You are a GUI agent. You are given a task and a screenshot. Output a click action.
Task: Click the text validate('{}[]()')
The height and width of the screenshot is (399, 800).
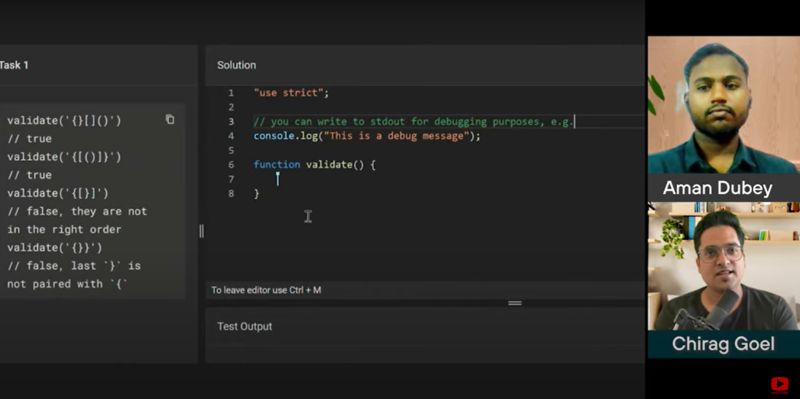pos(64,120)
